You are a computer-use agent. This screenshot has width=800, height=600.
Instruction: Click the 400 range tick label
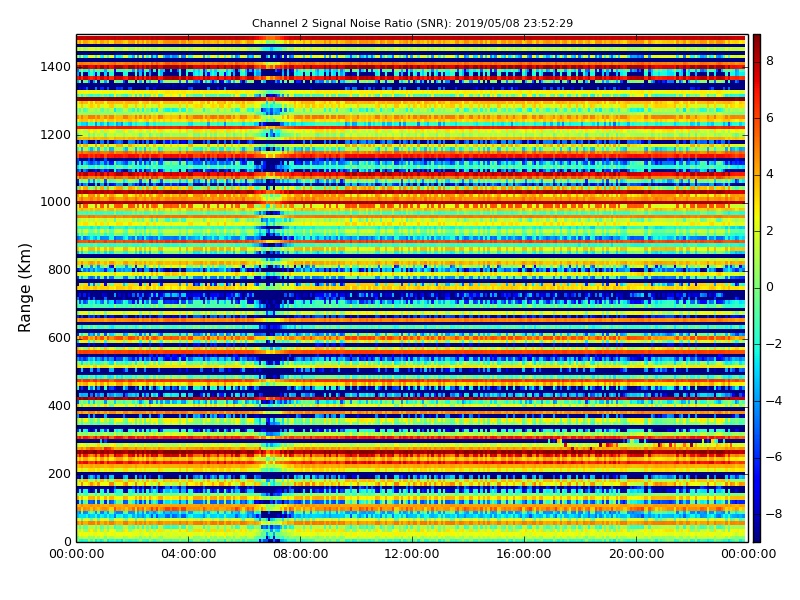60,406
